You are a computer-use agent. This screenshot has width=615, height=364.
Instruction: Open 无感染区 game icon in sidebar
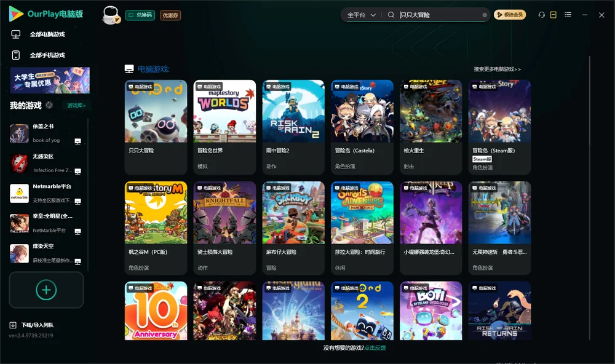tap(19, 163)
